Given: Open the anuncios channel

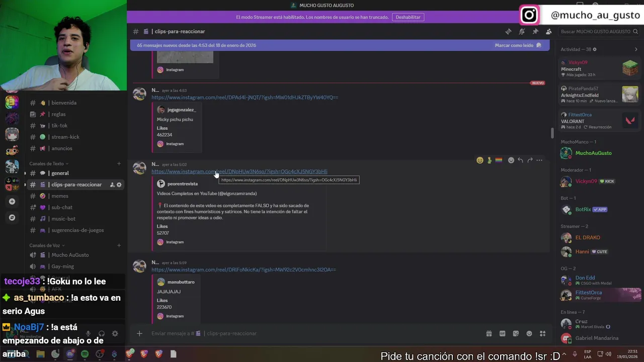Looking at the screenshot, I should coord(62,148).
